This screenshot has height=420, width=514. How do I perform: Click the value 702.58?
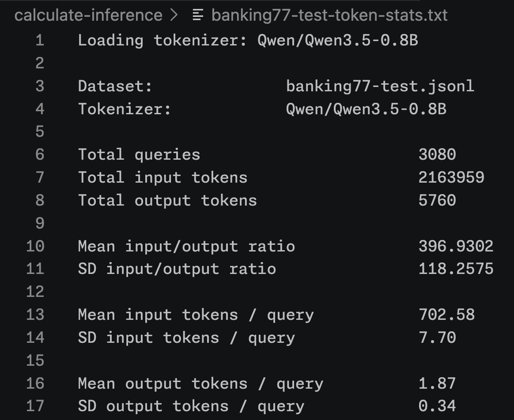click(x=446, y=315)
